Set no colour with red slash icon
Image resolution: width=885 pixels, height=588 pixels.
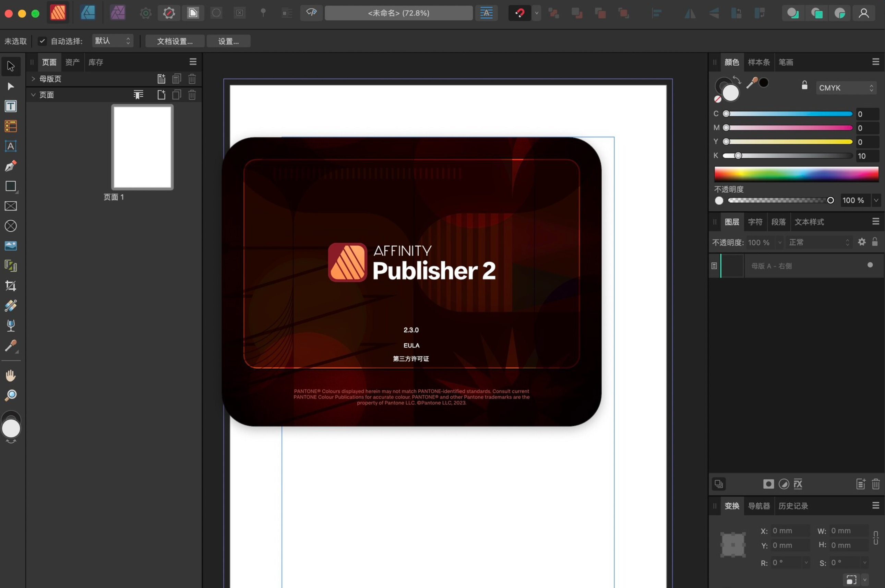[x=717, y=99]
